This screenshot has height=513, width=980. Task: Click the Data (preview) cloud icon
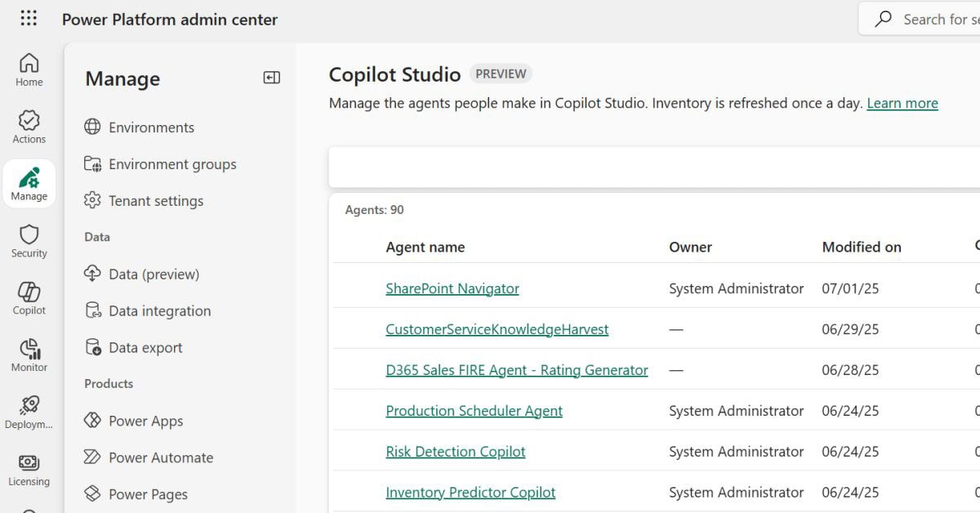[x=92, y=274]
